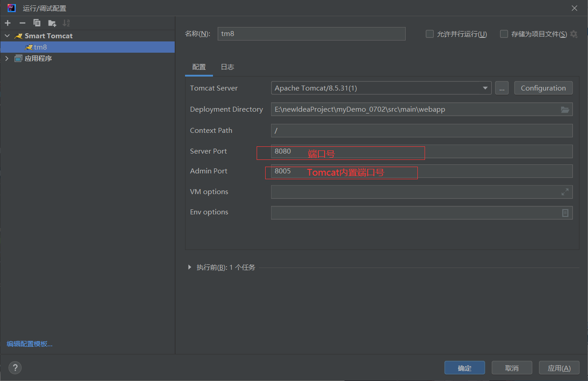Open gear settings next to 存储为项目文件
Viewport: 588px width, 381px height.
(574, 34)
